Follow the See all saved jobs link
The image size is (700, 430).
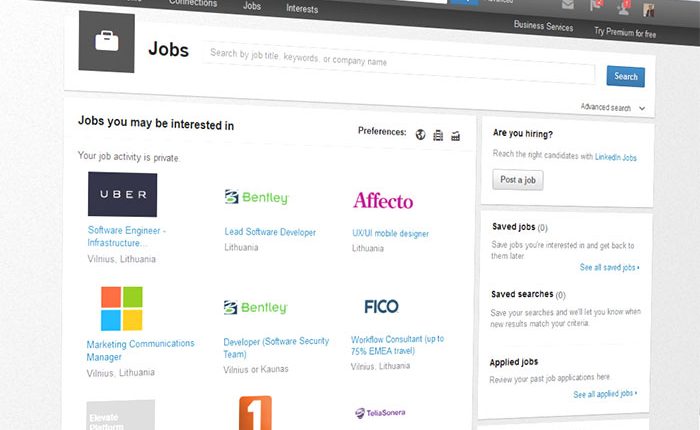coord(609,268)
